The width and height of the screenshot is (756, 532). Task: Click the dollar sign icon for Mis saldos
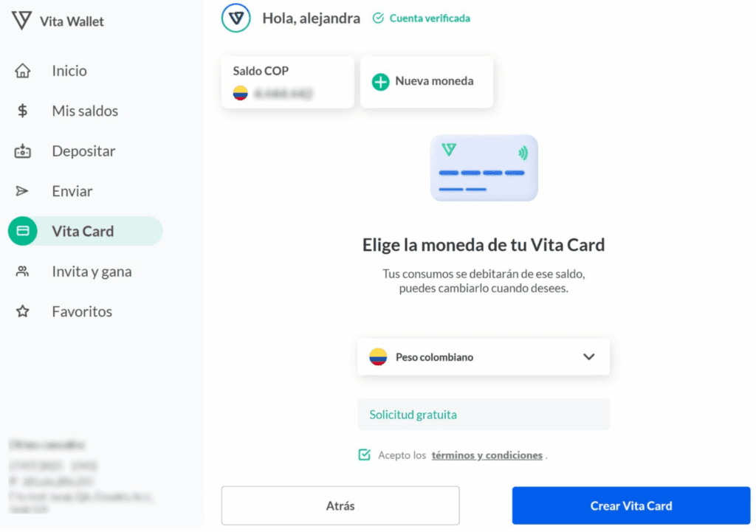point(22,111)
